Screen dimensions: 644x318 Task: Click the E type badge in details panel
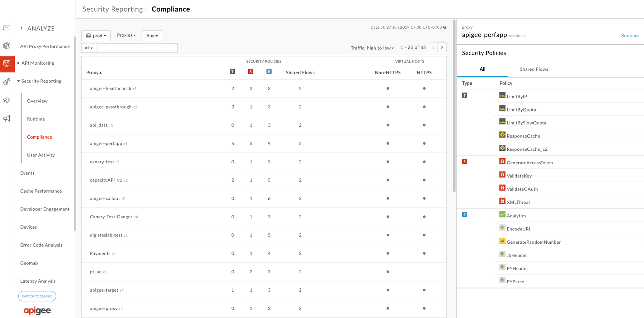(464, 215)
